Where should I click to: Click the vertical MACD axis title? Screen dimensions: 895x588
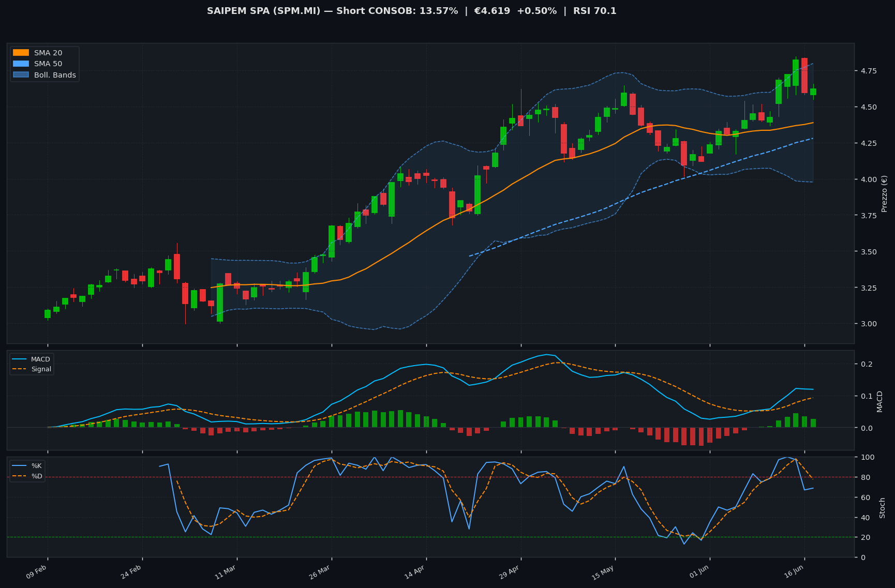click(879, 401)
